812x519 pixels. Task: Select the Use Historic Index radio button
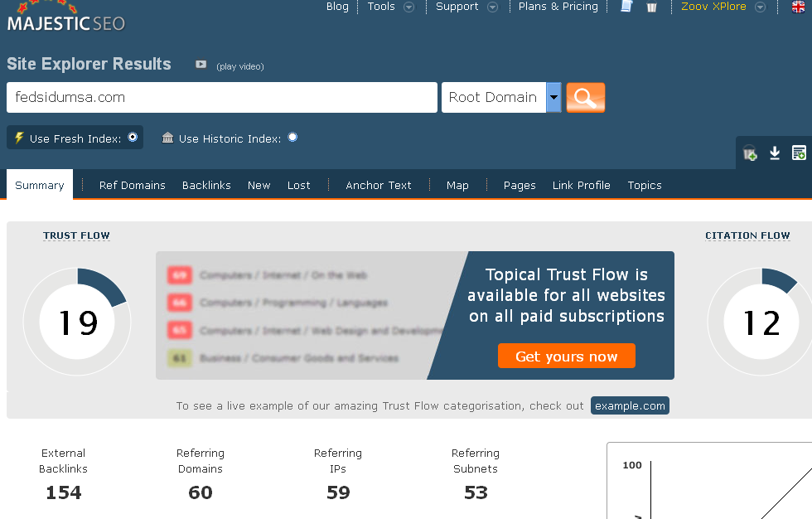292,138
